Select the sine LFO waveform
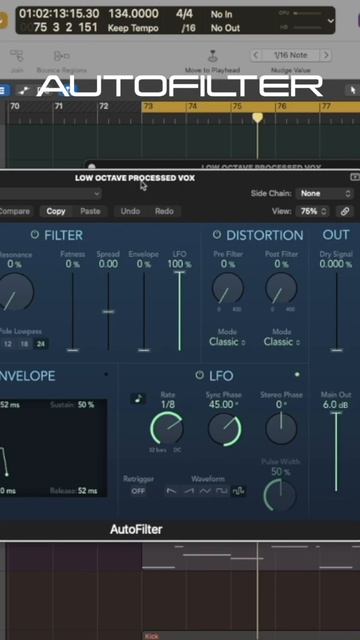The width and height of the screenshot is (360, 640). [x=205, y=491]
